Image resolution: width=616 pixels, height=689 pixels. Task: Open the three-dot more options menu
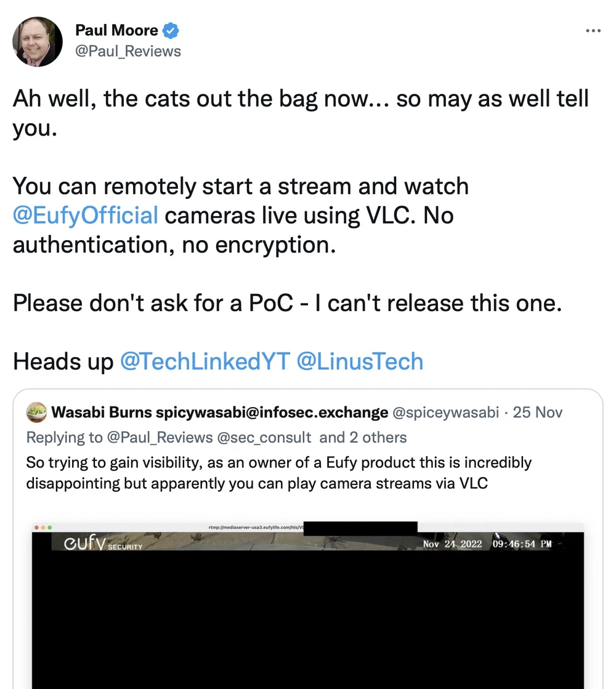click(593, 31)
